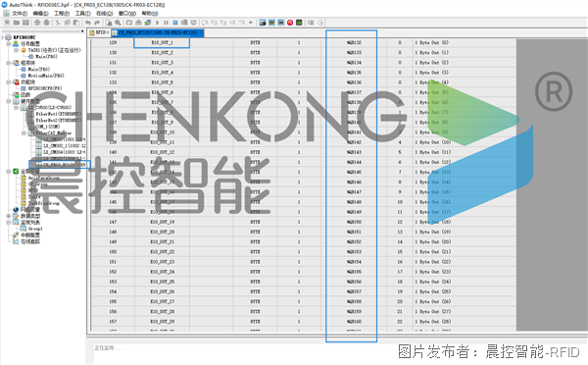Image resolution: width=588 pixels, height=365 pixels.
Task: Click the Run (play) toolbar button
Action: (158, 23)
